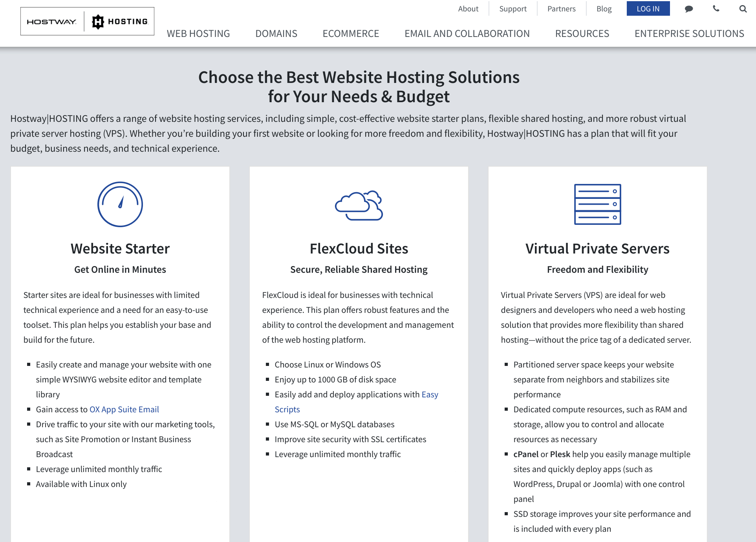Click the chat bubble icon in top nav
Viewport: 756px width, 542px height.
tap(688, 9)
